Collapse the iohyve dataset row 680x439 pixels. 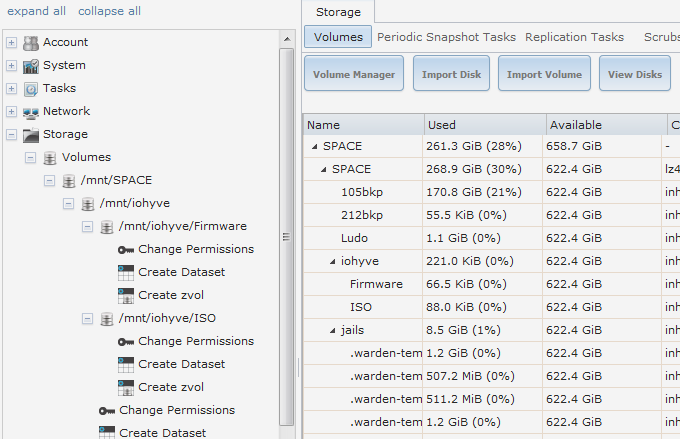click(333, 261)
